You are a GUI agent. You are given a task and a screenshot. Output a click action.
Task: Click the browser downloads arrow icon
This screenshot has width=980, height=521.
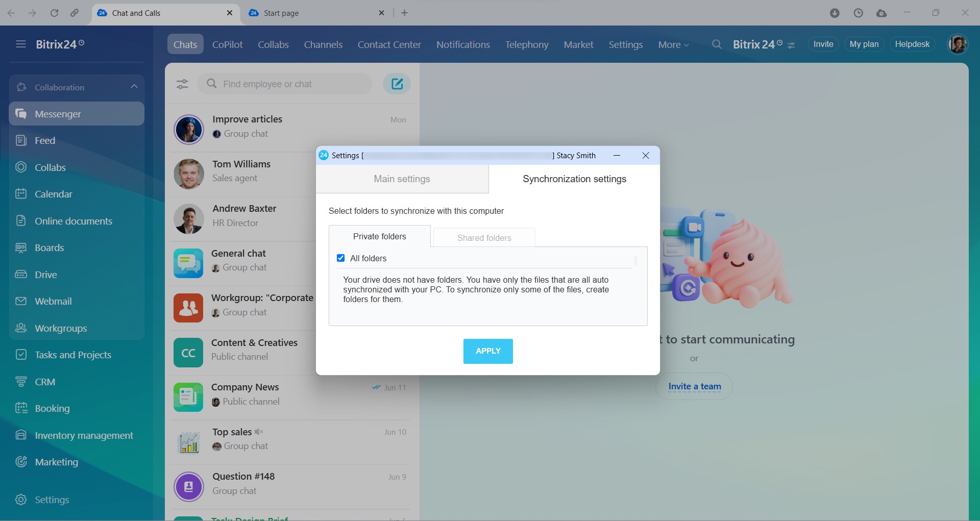pyautogui.click(x=835, y=13)
